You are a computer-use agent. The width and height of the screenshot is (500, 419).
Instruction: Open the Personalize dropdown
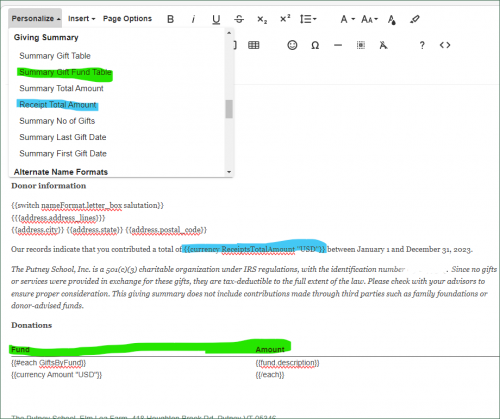click(x=35, y=19)
